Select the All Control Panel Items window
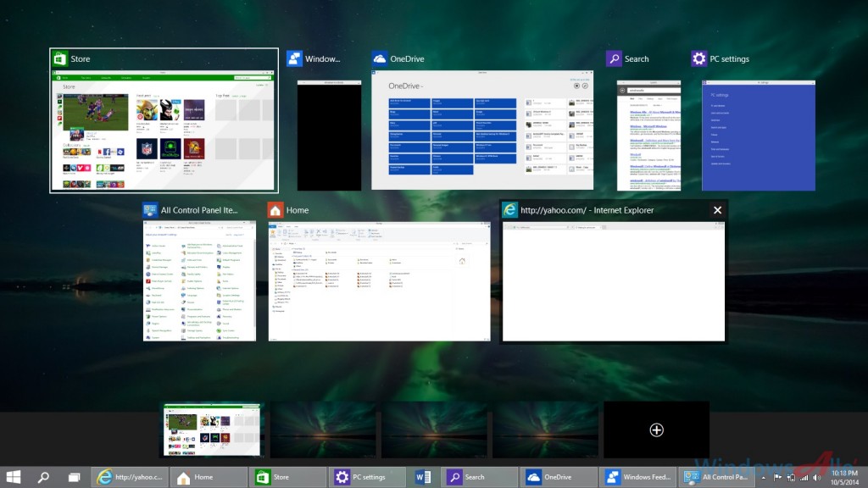868x488 pixels. [199, 281]
